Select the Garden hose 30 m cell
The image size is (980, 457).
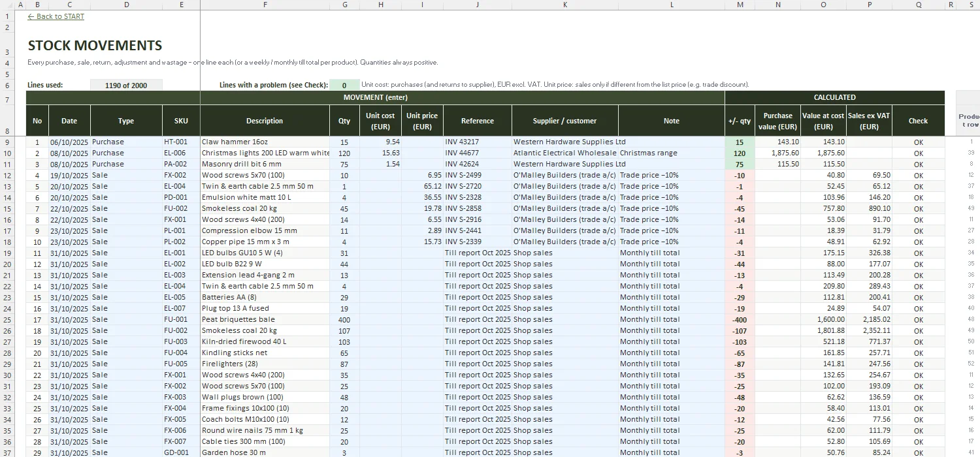[x=265, y=452]
